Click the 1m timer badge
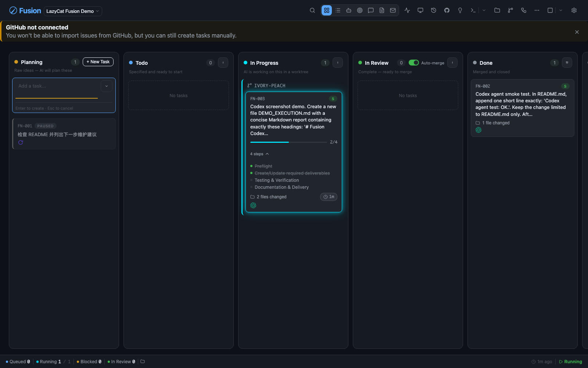The image size is (588, 368). coord(329,197)
